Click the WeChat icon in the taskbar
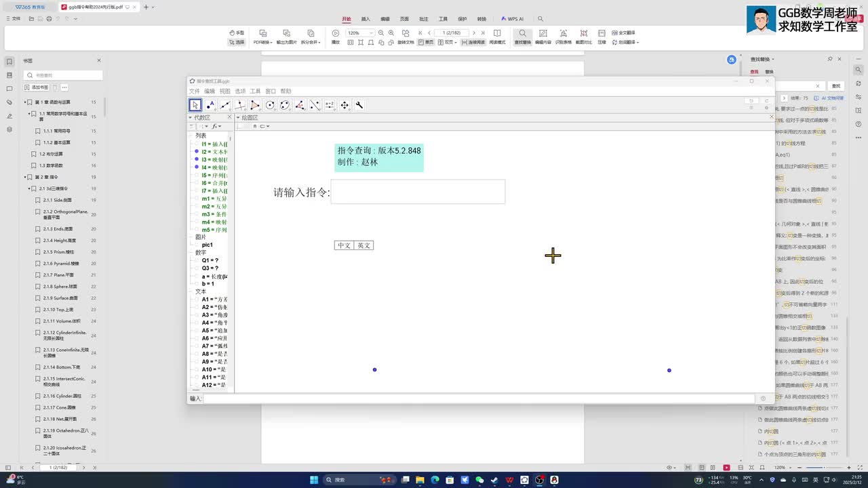The height and width of the screenshot is (488, 868). 480,480
